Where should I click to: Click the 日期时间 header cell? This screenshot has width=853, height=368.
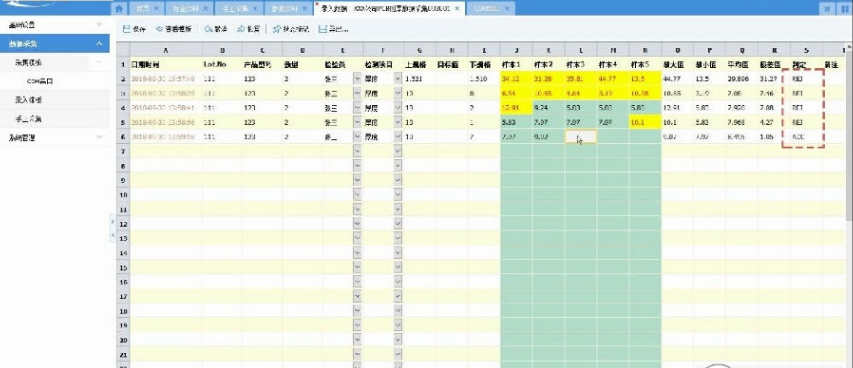pos(165,64)
